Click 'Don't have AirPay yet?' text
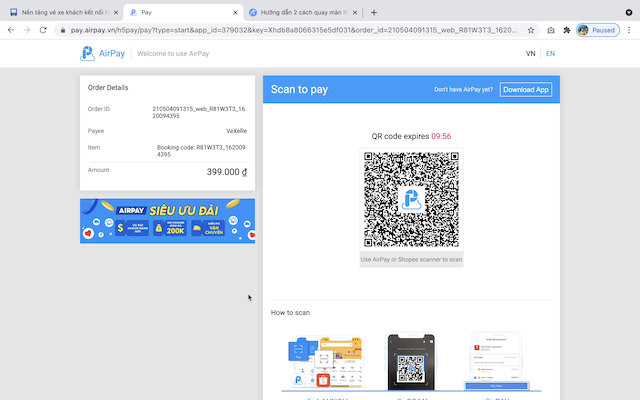640x400 pixels. [x=463, y=90]
